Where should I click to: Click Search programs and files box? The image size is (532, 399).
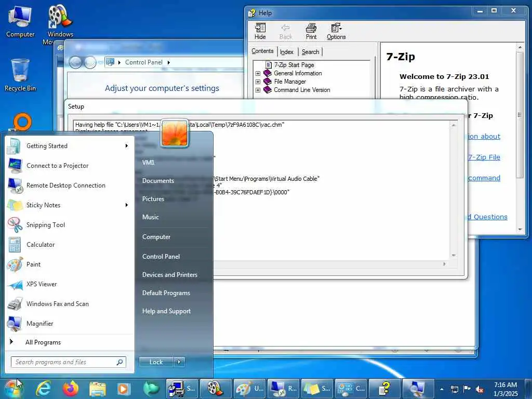[69, 362]
